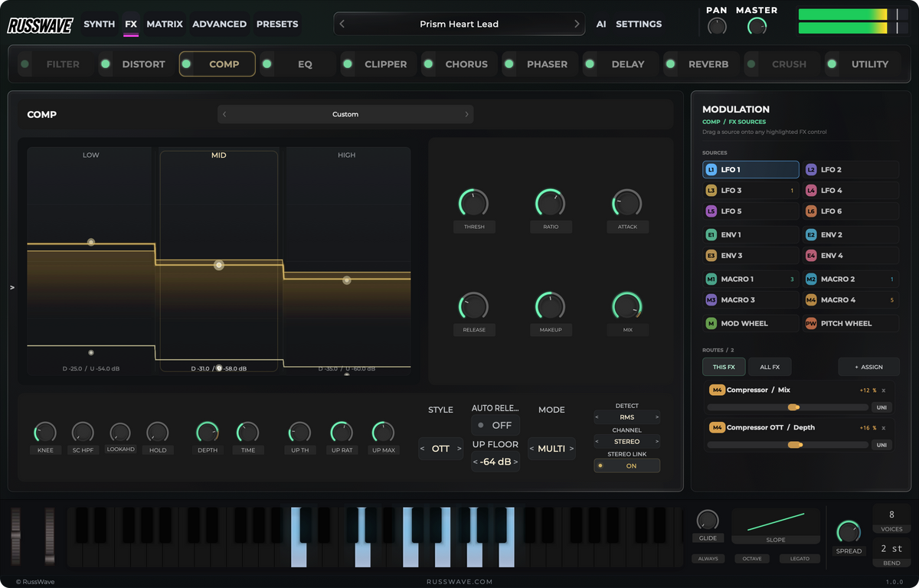This screenshot has height=588, width=919.
Task: Click the THRESH knob
Action: pos(473,203)
